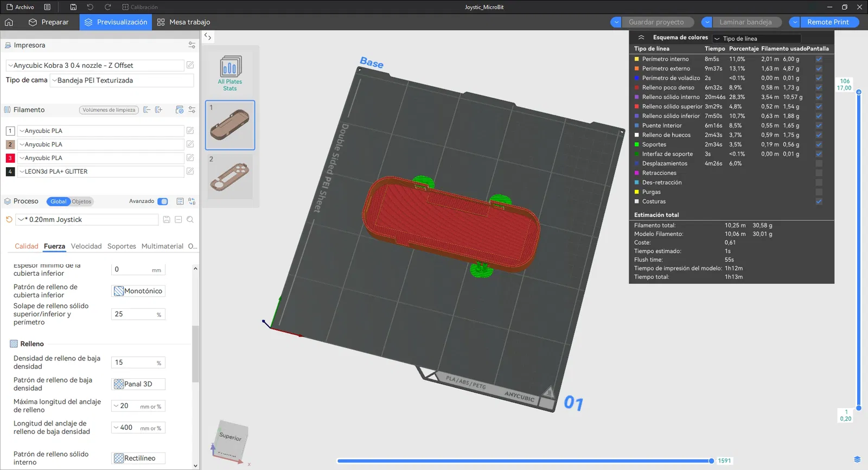Screen dimensions: 868x470
Task: Click the Remote Print button
Action: (x=828, y=22)
